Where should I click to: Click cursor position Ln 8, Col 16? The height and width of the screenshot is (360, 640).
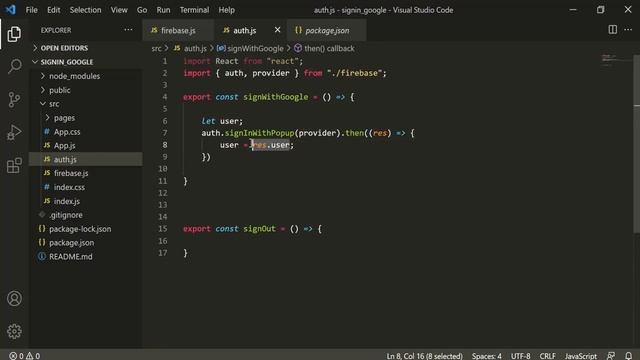point(424,356)
